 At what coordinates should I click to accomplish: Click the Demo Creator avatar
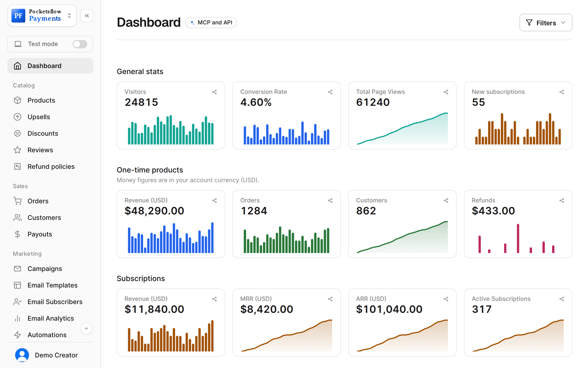pyautogui.click(x=22, y=355)
